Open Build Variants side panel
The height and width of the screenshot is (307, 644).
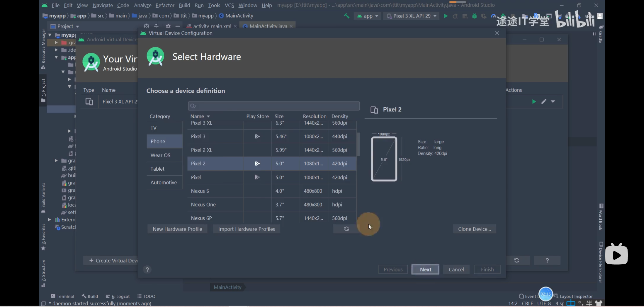[x=43, y=198]
